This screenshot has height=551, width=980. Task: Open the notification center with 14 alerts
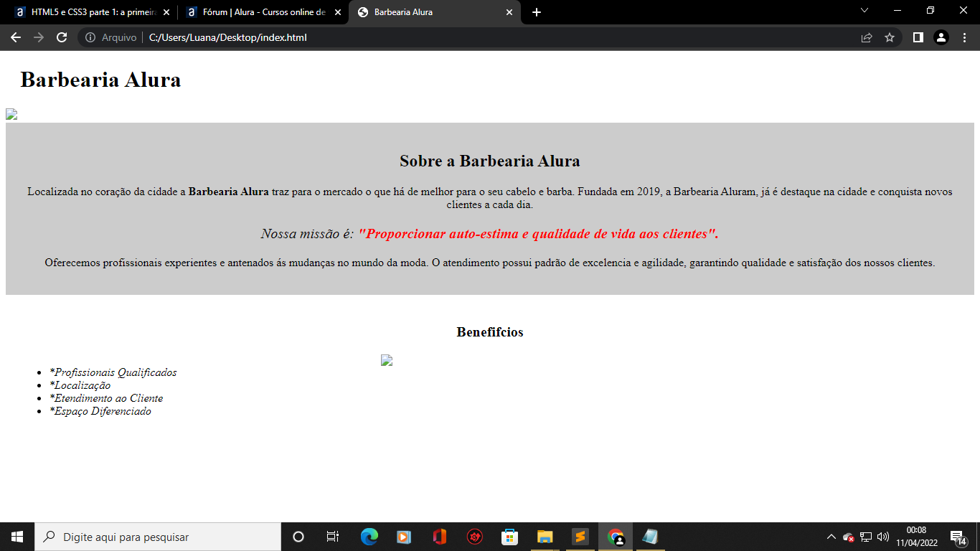click(x=958, y=537)
